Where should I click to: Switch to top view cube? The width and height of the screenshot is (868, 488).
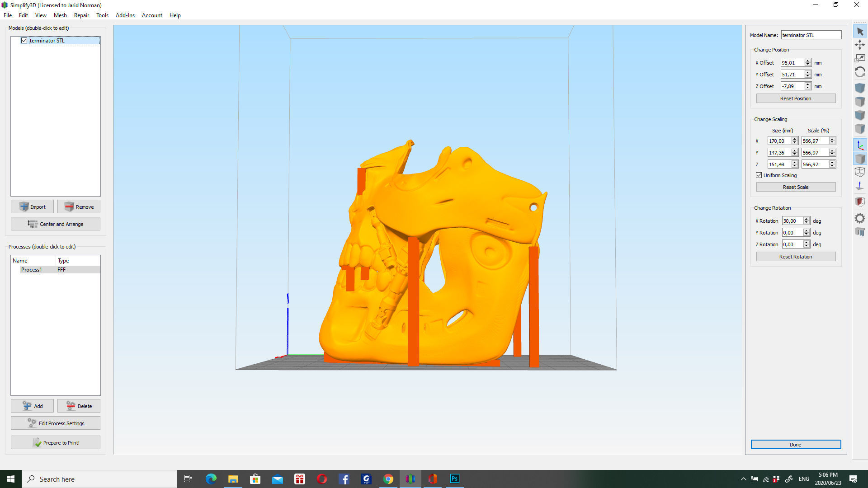[860, 101]
